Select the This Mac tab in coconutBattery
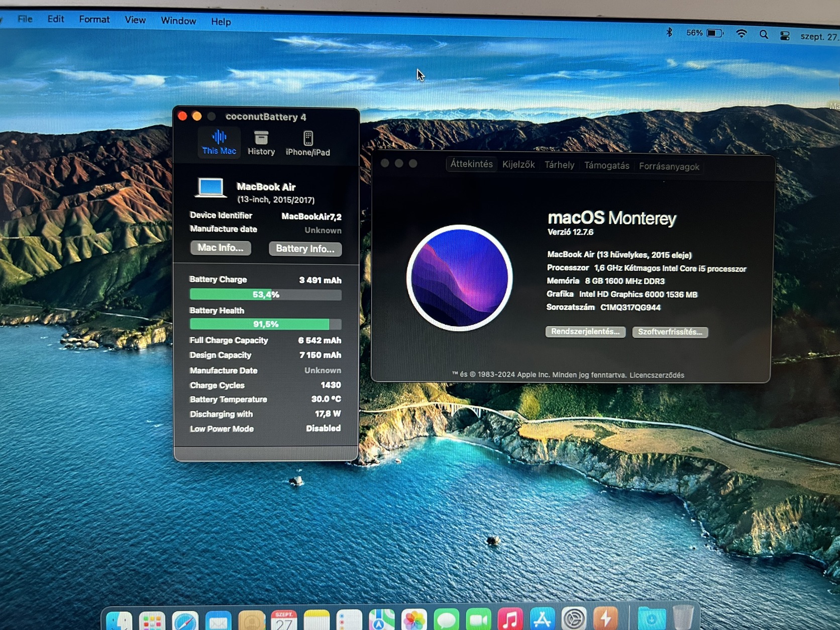Image resolution: width=840 pixels, height=630 pixels. [x=219, y=143]
